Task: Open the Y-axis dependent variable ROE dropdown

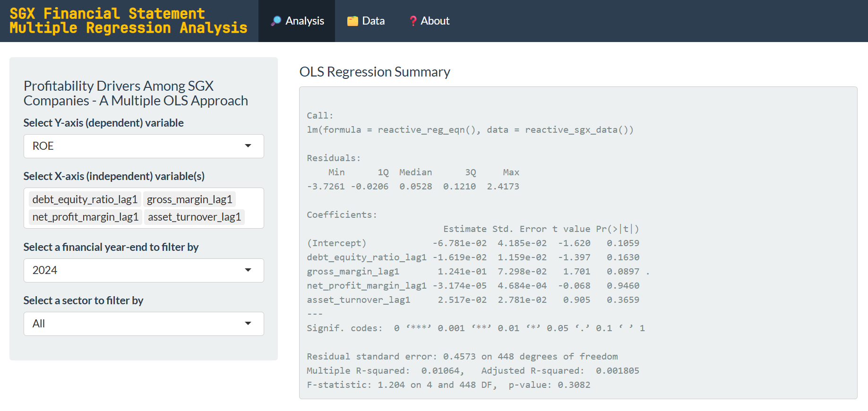Action: point(144,146)
